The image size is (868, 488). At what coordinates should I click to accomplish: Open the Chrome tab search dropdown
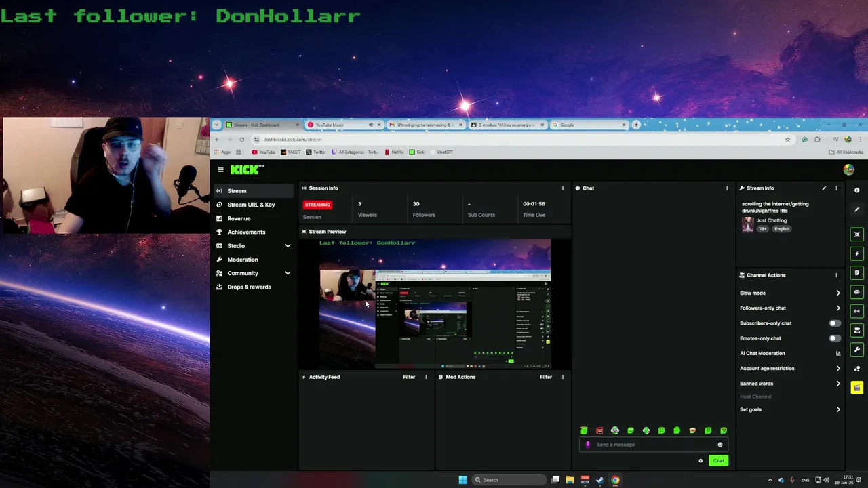pos(217,125)
